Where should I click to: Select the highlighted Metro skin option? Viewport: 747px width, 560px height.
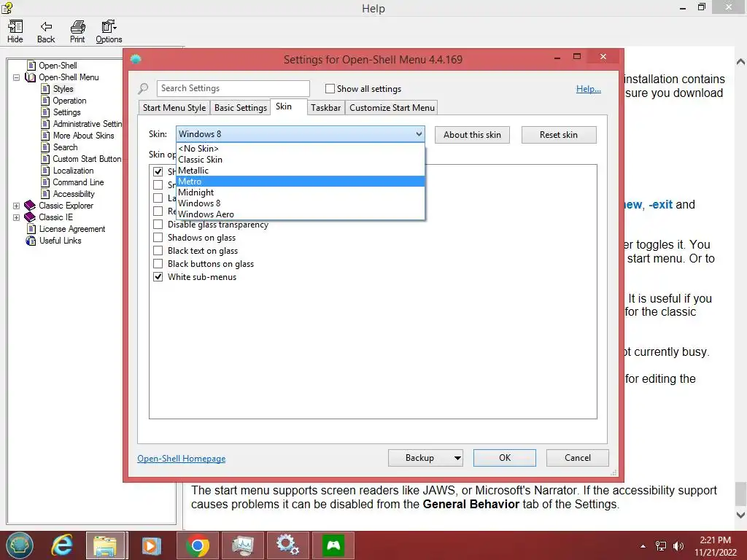pyautogui.click(x=300, y=182)
